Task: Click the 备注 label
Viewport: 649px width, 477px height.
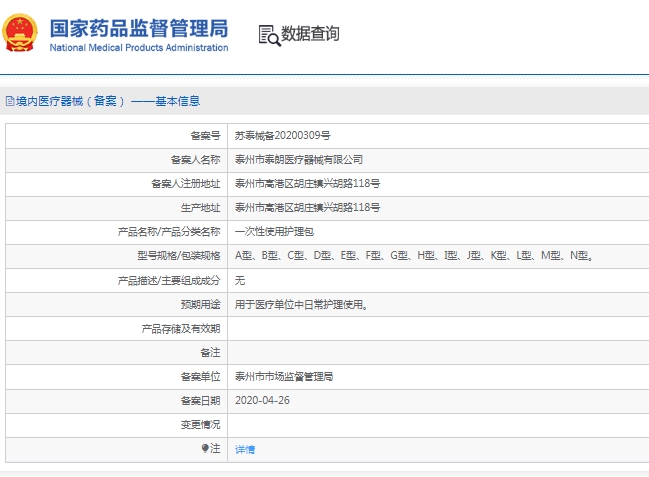Action: coord(210,352)
